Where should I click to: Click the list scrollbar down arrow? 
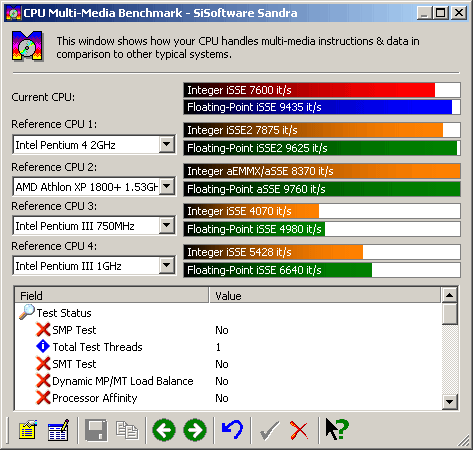[450, 402]
